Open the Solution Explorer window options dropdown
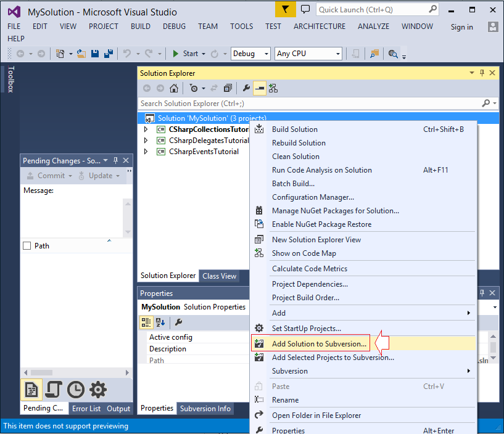Viewport: 504px width, 434px height. (472, 73)
